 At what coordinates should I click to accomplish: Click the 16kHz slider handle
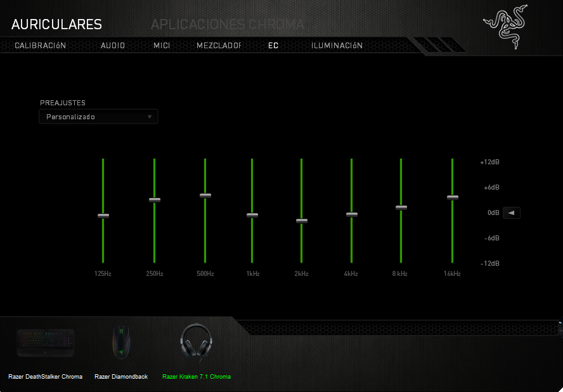pos(453,197)
